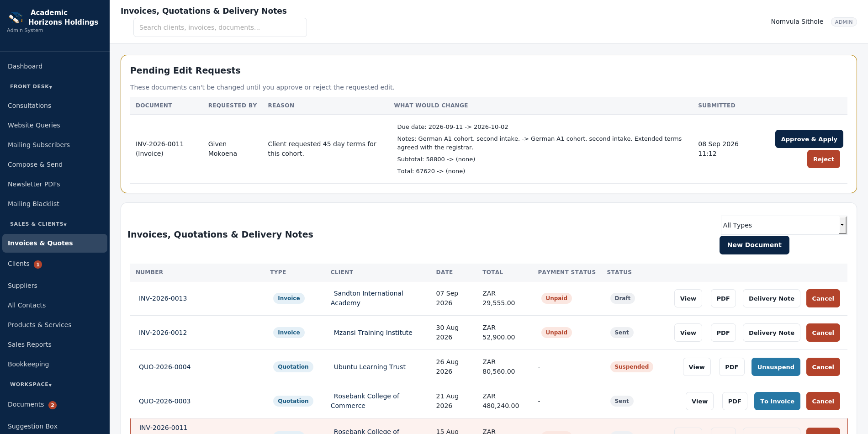This screenshot has height=434, width=868.
Task: Reject the INV-2026-0011 edit request
Action: (x=823, y=159)
